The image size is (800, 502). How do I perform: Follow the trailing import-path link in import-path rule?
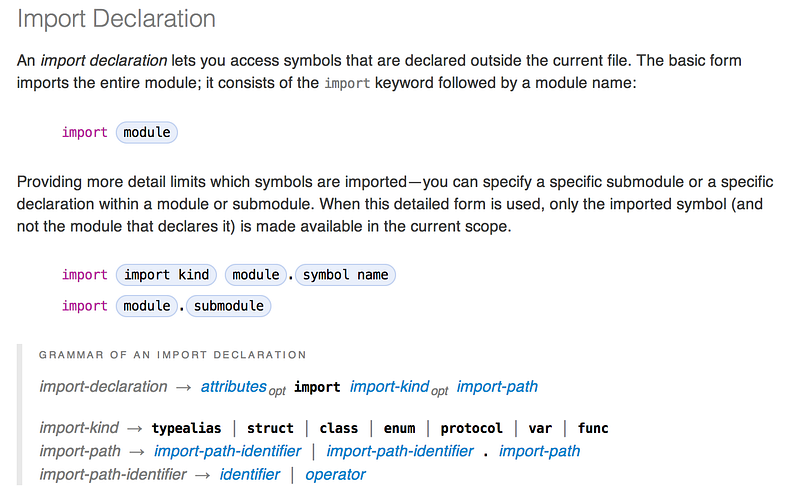[539, 451]
